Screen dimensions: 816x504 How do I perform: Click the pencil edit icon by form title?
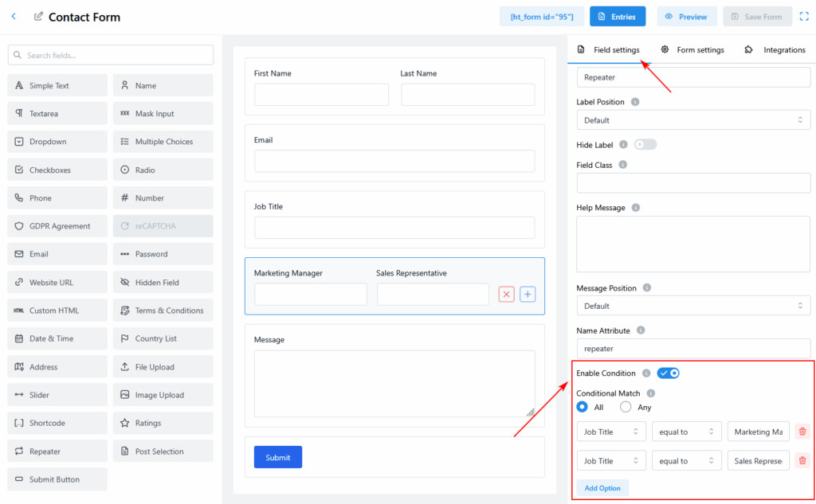[38, 17]
